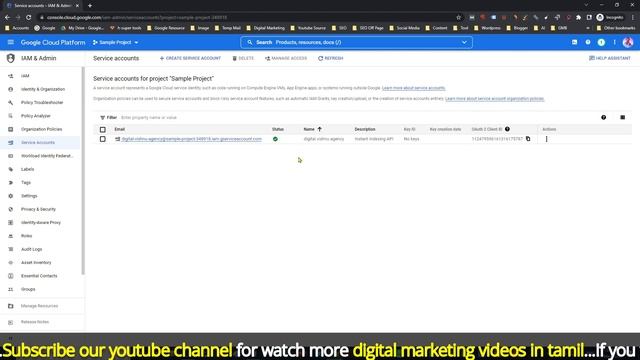The width and height of the screenshot is (640, 360).
Task: Click the address bar URL
Action: tap(137, 18)
